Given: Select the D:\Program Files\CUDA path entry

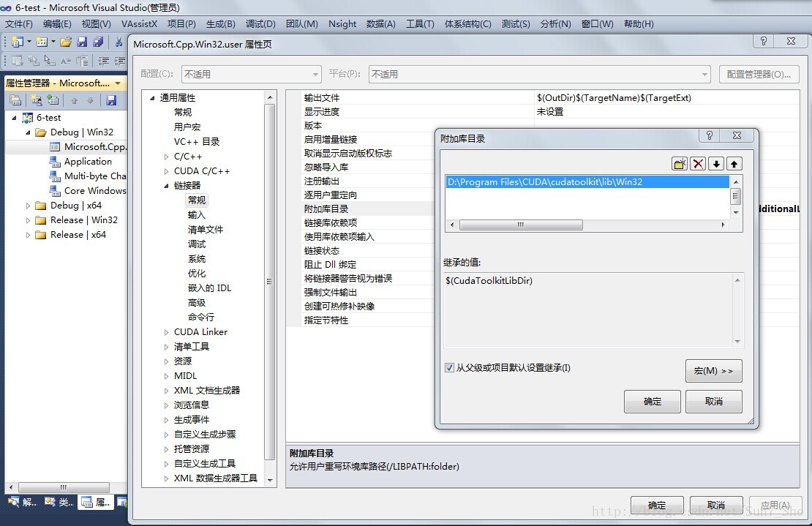Looking at the screenshot, I should (x=587, y=181).
